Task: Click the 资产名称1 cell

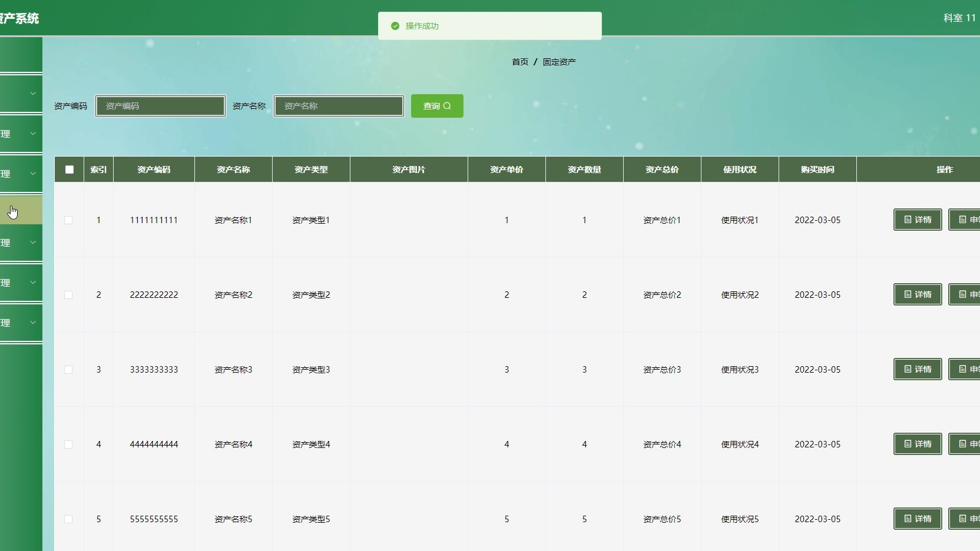Action: point(233,220)
